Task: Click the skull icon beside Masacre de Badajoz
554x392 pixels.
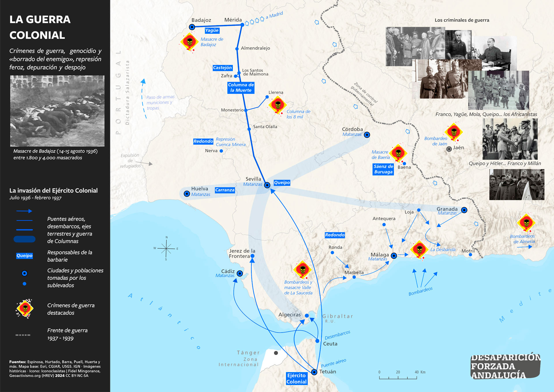Action: point(190,42)
